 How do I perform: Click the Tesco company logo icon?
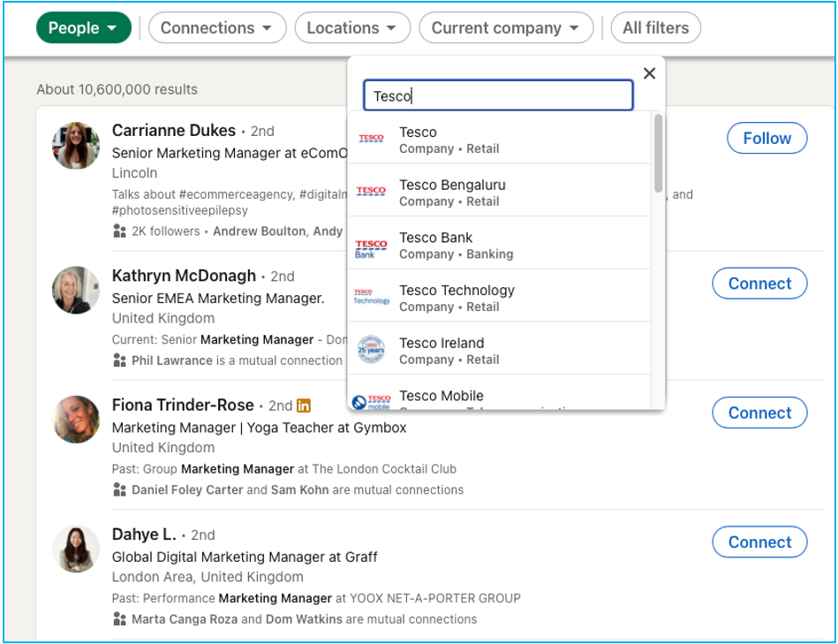(x=372, y=139)
